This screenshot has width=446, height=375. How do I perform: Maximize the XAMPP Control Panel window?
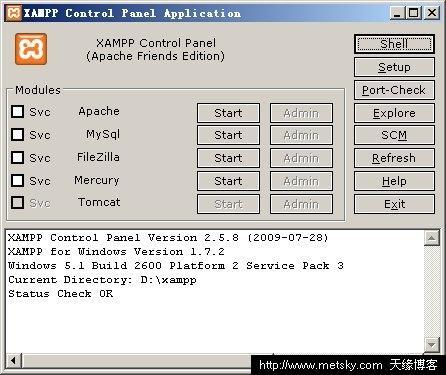414,13
